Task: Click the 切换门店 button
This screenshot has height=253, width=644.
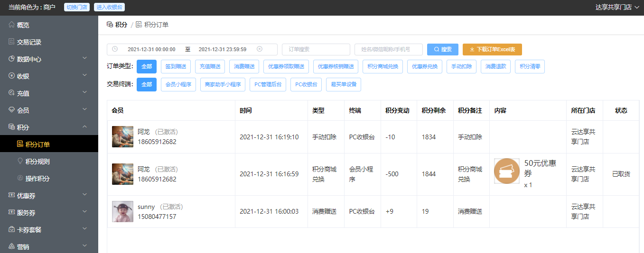Action: (76, 7)
